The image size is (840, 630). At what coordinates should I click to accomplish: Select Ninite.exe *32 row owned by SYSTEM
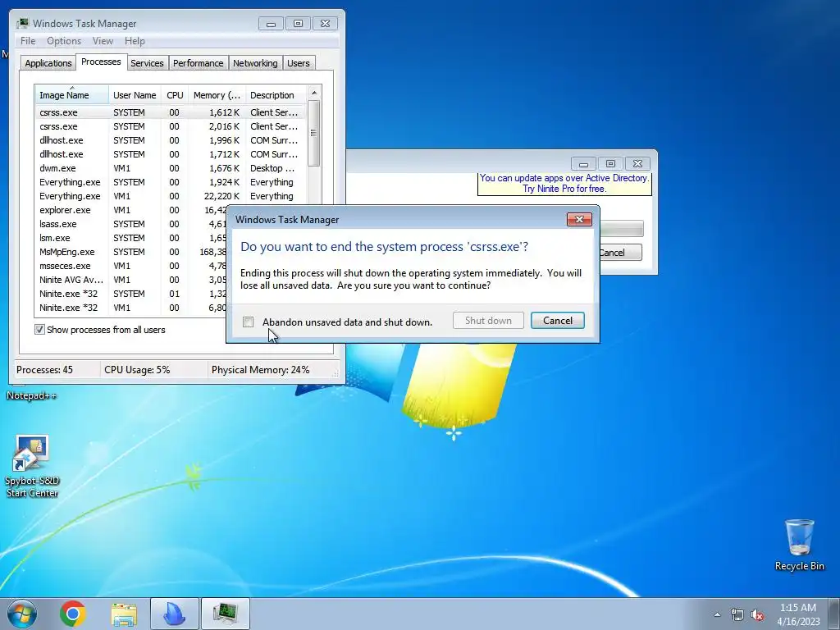pyautogui.click(x=131, y=294)
